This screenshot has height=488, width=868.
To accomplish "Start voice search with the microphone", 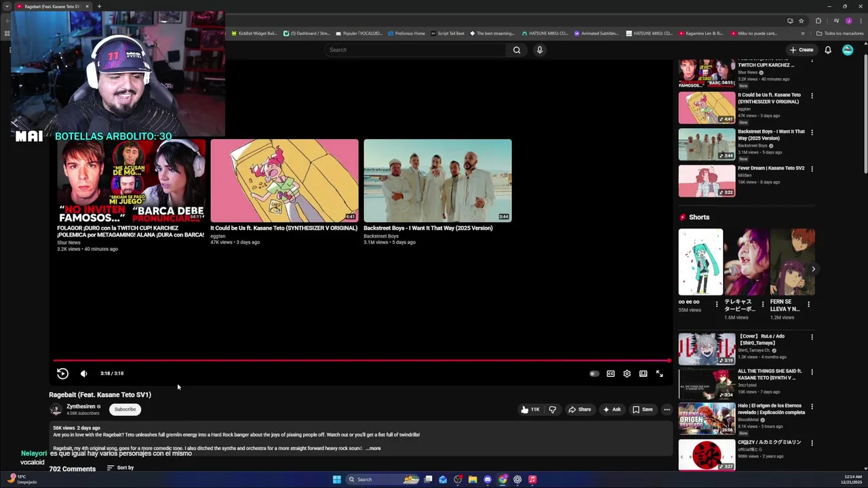I will (540, 49).
